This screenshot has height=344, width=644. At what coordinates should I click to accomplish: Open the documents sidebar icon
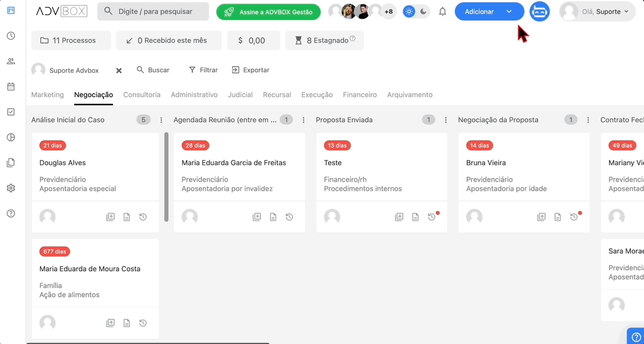(x=11, y=162)
